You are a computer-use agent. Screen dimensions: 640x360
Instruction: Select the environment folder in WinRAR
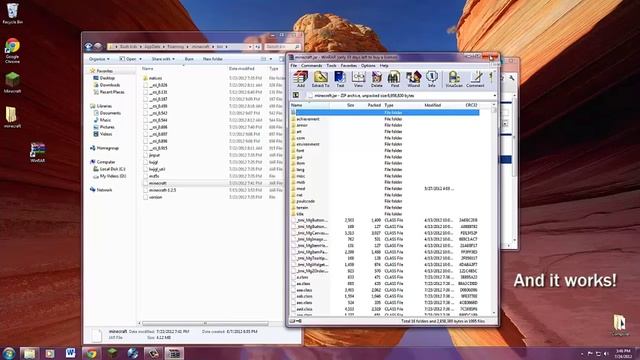(x=308, y=144)
